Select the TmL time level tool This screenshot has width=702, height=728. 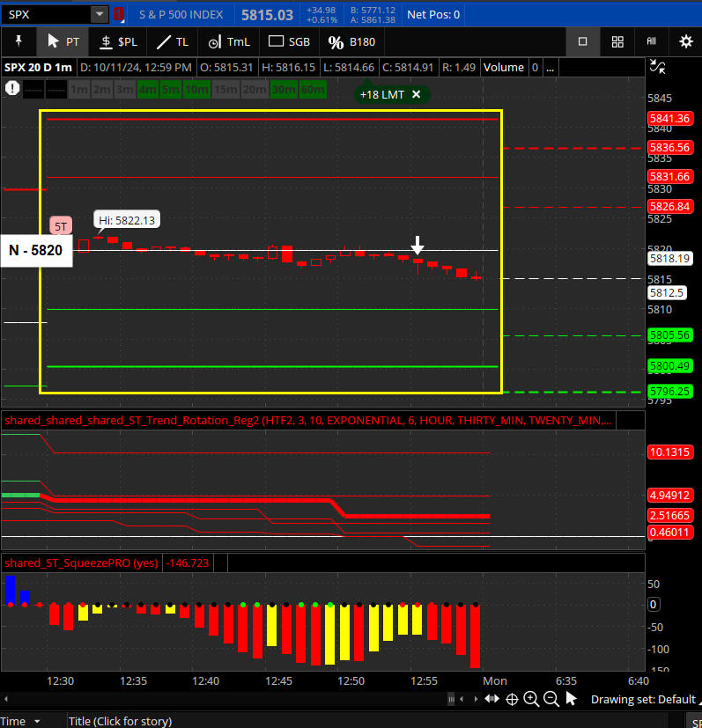coord(229,41)
